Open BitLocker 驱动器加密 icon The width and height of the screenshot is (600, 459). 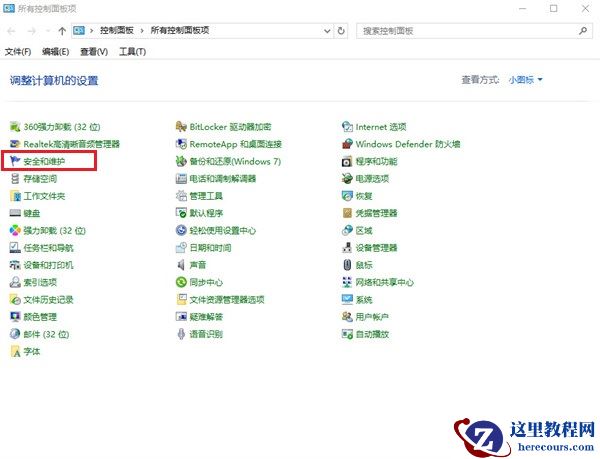click(181, 127)
